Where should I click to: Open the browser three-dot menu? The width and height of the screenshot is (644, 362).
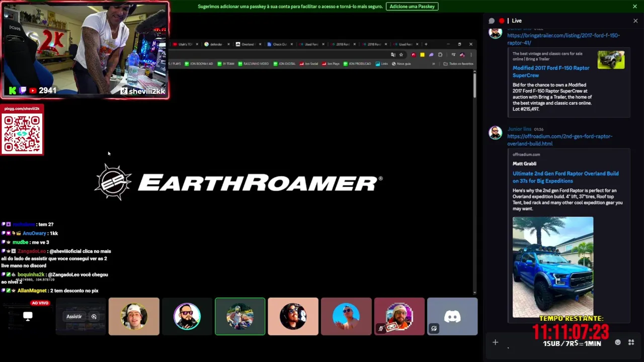click(x=471, y=55)
